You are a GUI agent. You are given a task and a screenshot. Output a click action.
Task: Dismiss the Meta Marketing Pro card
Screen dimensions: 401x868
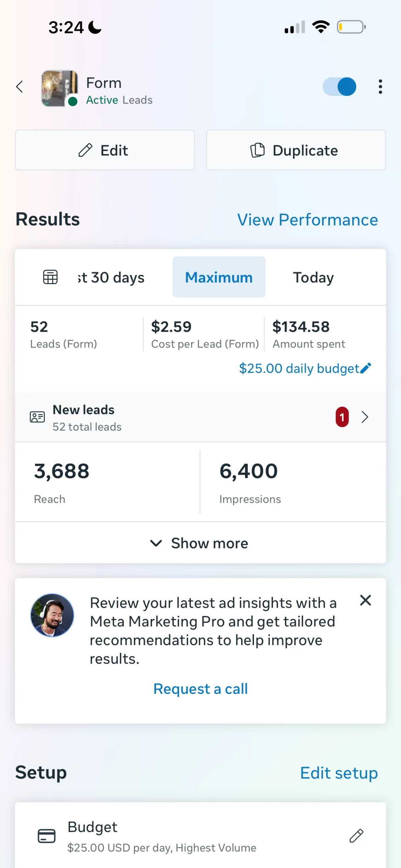[365, 600]
